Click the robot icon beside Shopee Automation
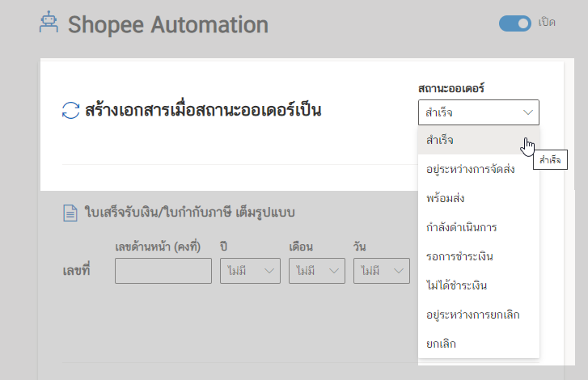This screenshot has height=380, width=588. click(49, 22)
